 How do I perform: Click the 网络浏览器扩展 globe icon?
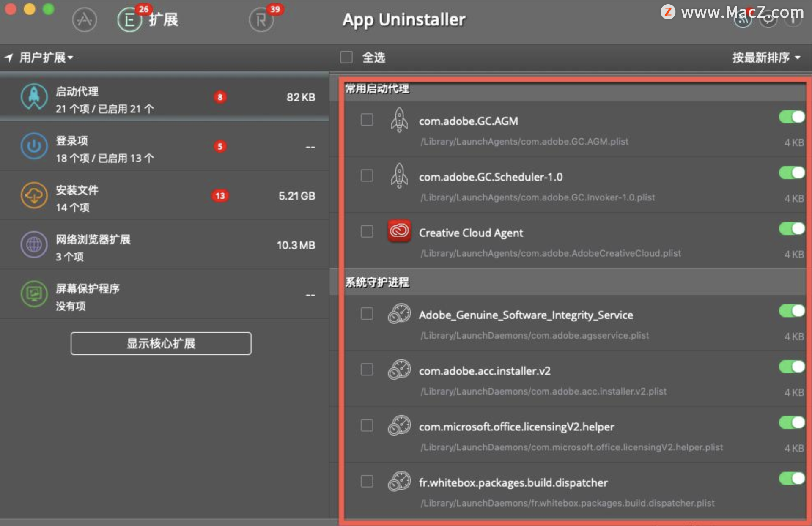click(x=34, y=245)
